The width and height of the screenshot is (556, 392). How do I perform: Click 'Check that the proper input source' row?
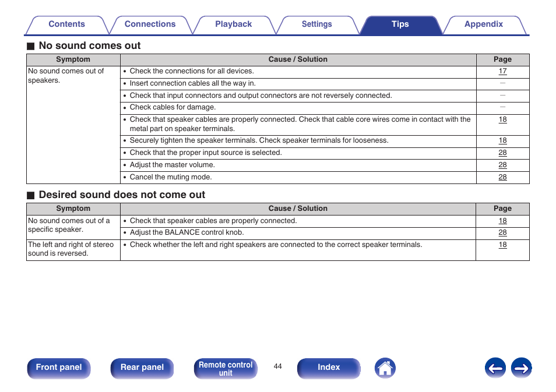298,153
